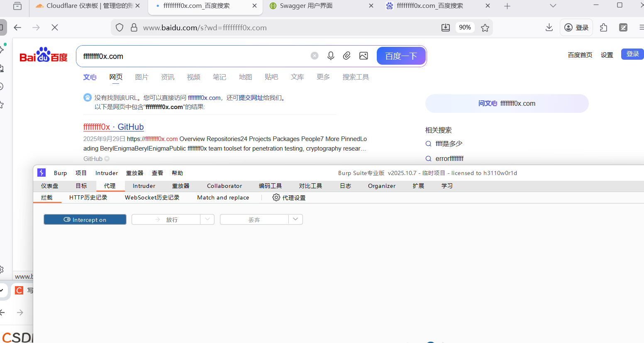
Task: Focus the Baidu search box
Action: [x=194, y=56]
